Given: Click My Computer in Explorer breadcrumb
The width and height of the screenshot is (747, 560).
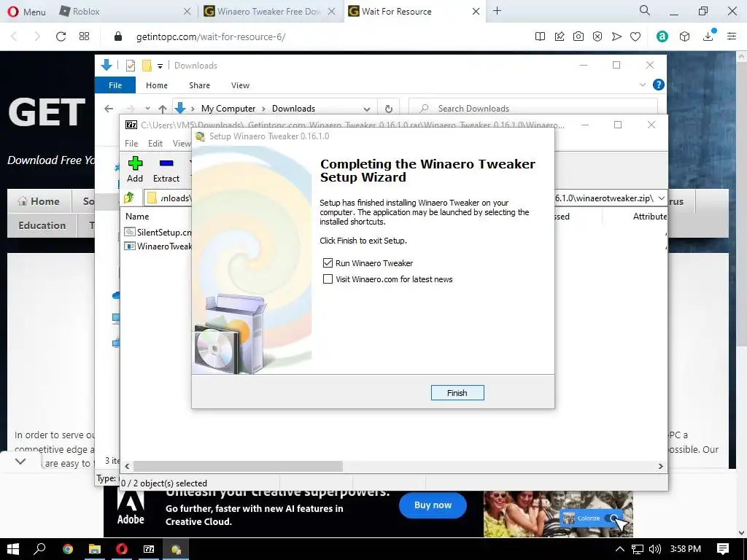Looking at the screenshot, I should pos(228,109).
